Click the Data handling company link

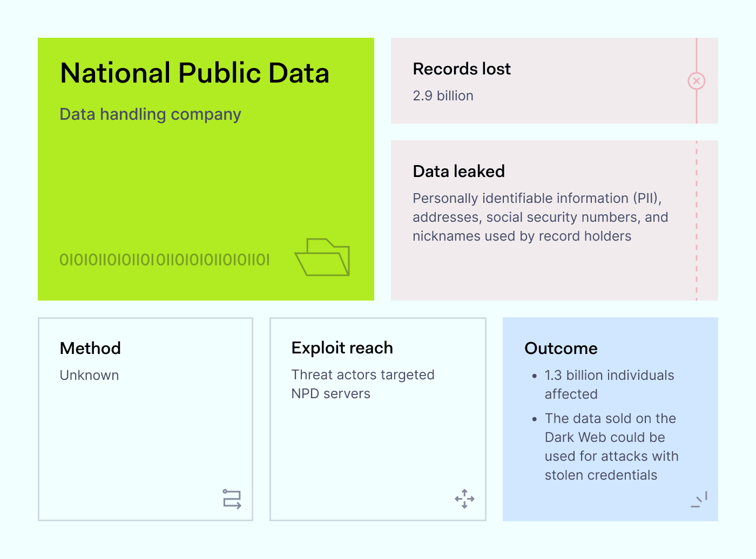(150, 114)
